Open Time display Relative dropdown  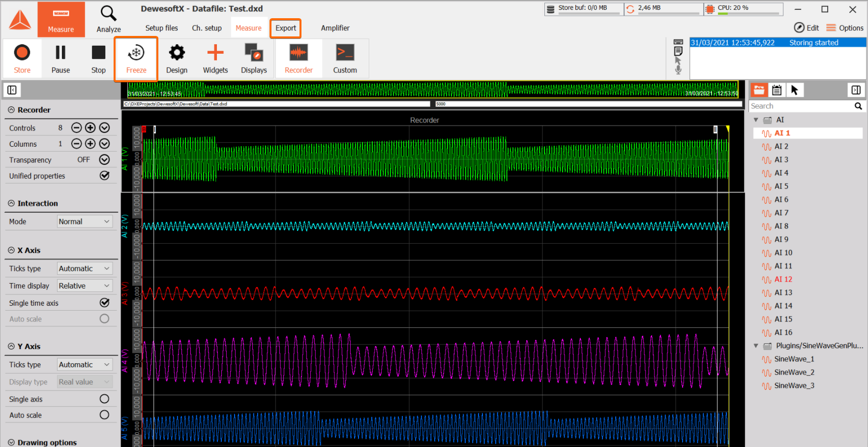[85, 286]
